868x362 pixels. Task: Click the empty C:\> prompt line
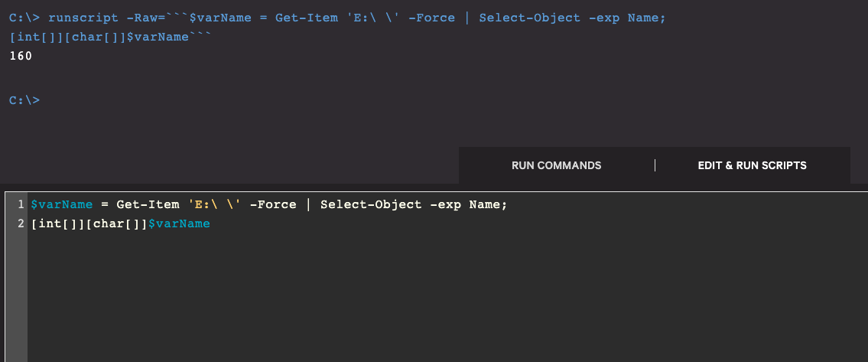click(x=24, y=100)
